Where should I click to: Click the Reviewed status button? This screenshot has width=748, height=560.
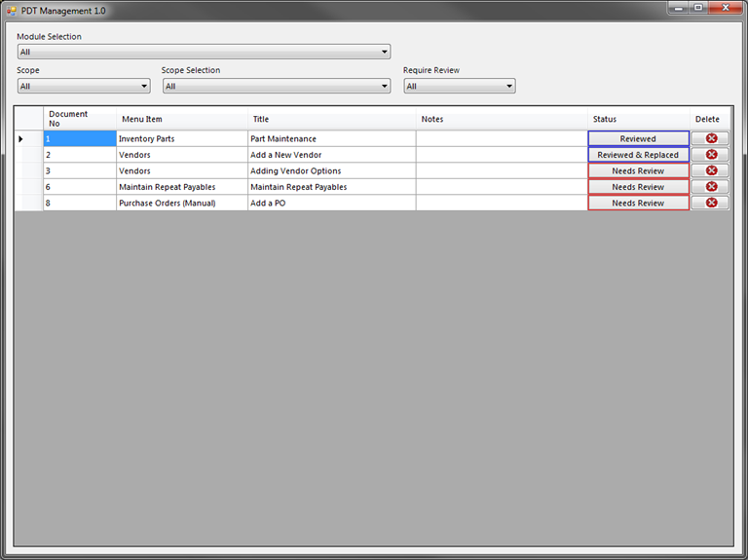coord(638,138)
